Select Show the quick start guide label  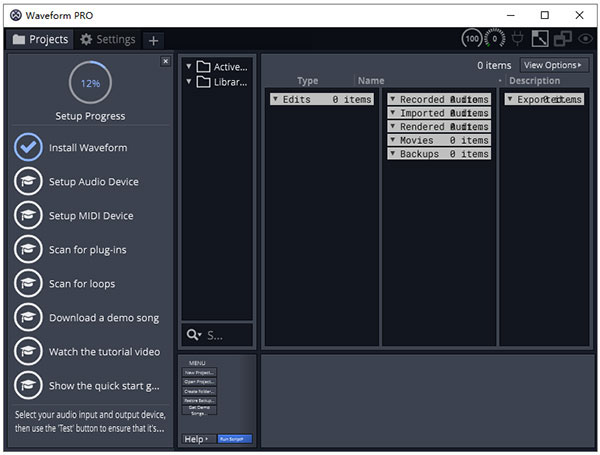[104, 386]
